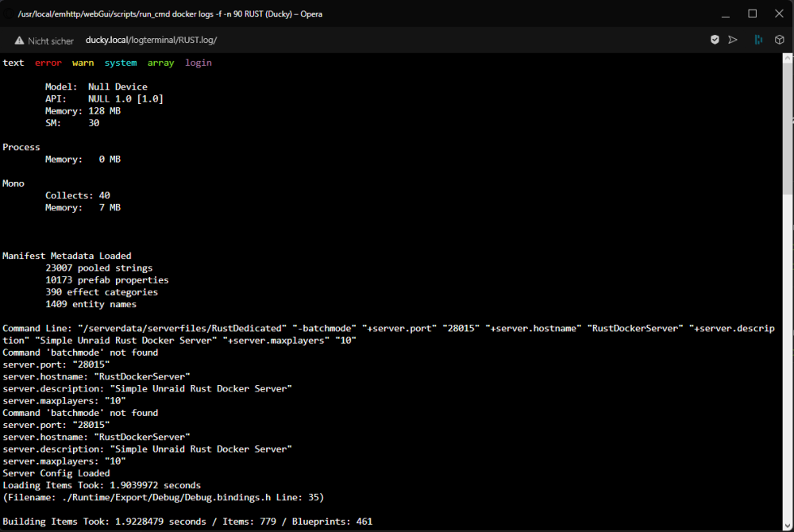Screen dimensions: 794x532
Task: Click the vertical scrollbar thumb
Action: pos(788,129)
